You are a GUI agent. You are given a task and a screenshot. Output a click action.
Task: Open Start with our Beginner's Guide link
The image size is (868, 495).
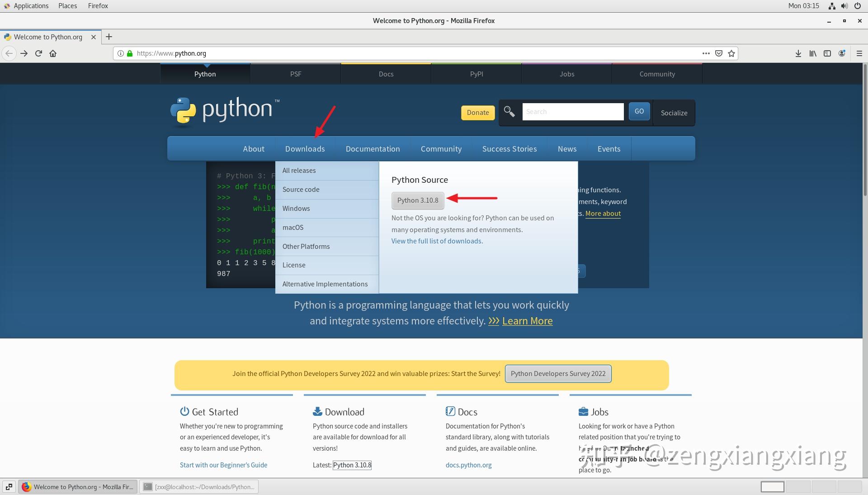(223, 465)
